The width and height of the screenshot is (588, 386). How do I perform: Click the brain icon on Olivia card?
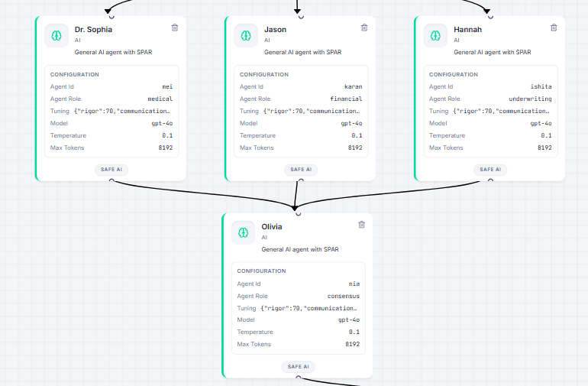(244, 233)
